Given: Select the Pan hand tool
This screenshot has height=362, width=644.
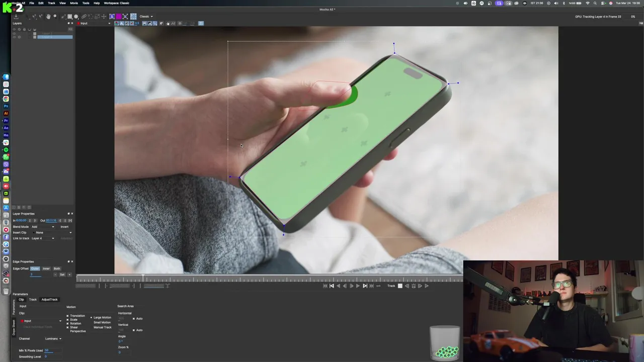Looking at the screenshot, I should tap(48, 16).
